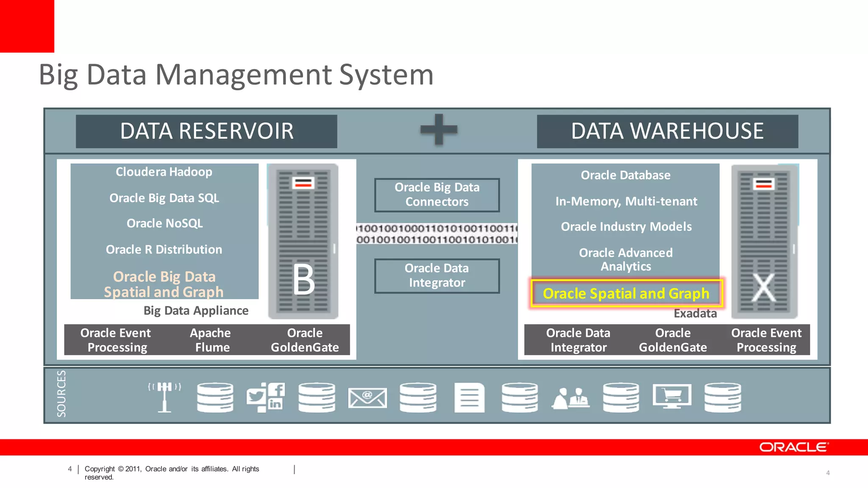Click the social media icons cluster

[266, 397]
